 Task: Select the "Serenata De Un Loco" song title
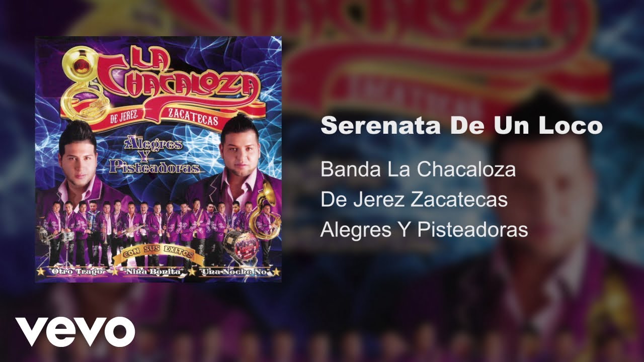tap(461, 126)
